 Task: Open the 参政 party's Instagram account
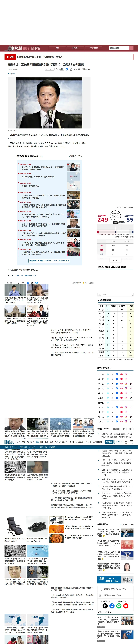[126, 407]
